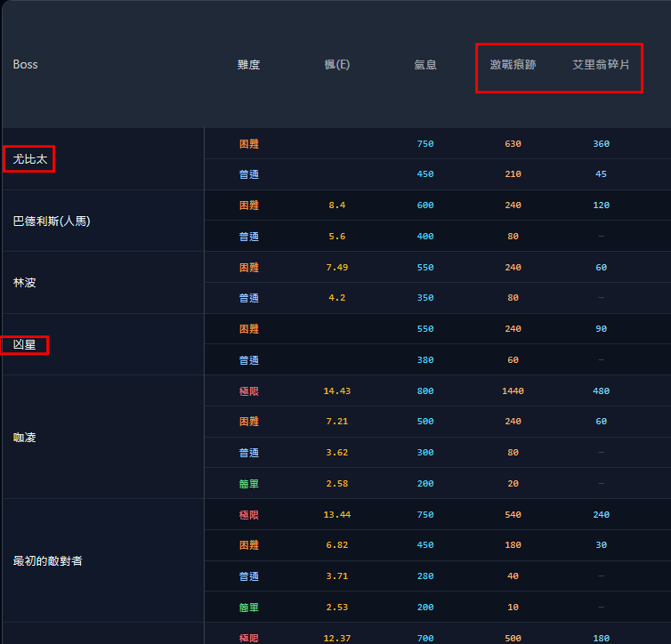Click the 艾里翁碎片 column header

[601, 65]
